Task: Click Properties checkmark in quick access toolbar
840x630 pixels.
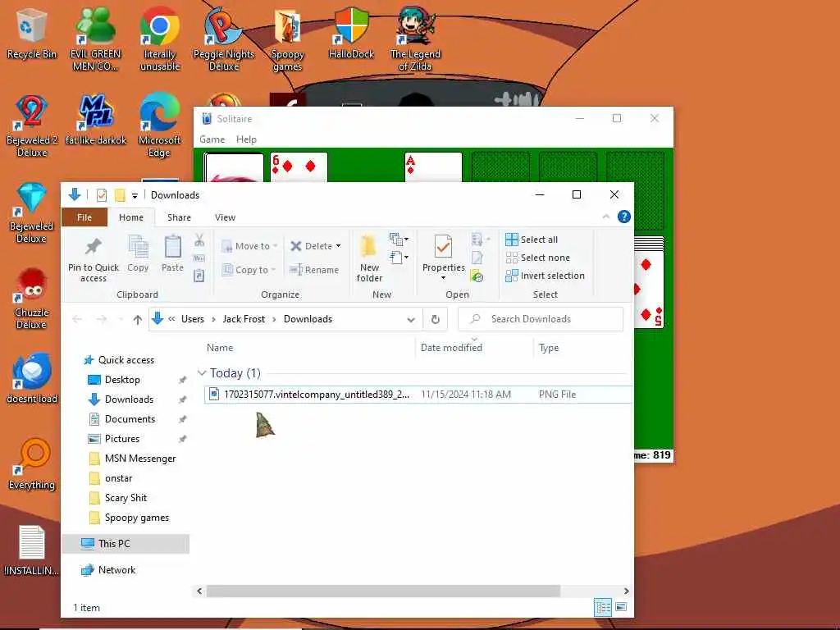Action: tap(101, 195)
